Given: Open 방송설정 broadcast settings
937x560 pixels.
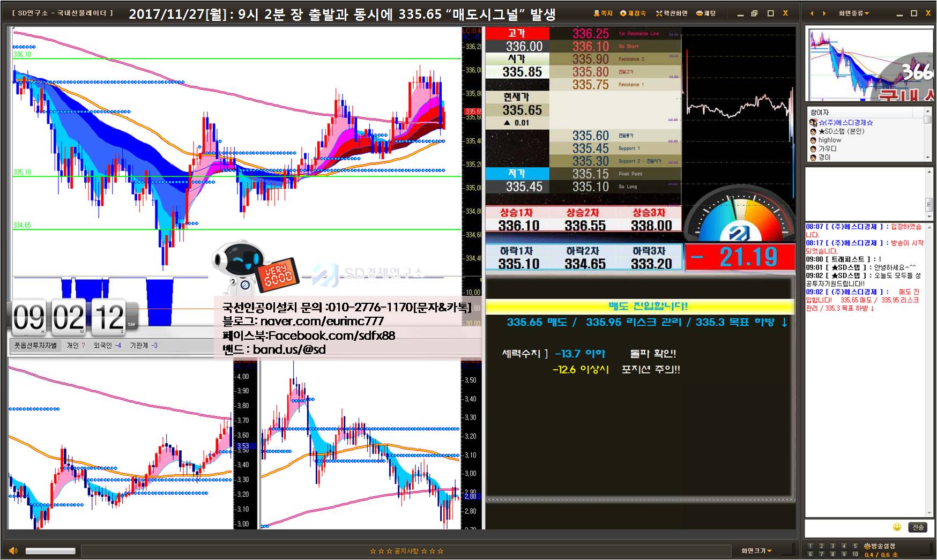Looking at the screenshot, I should [880, 546].
